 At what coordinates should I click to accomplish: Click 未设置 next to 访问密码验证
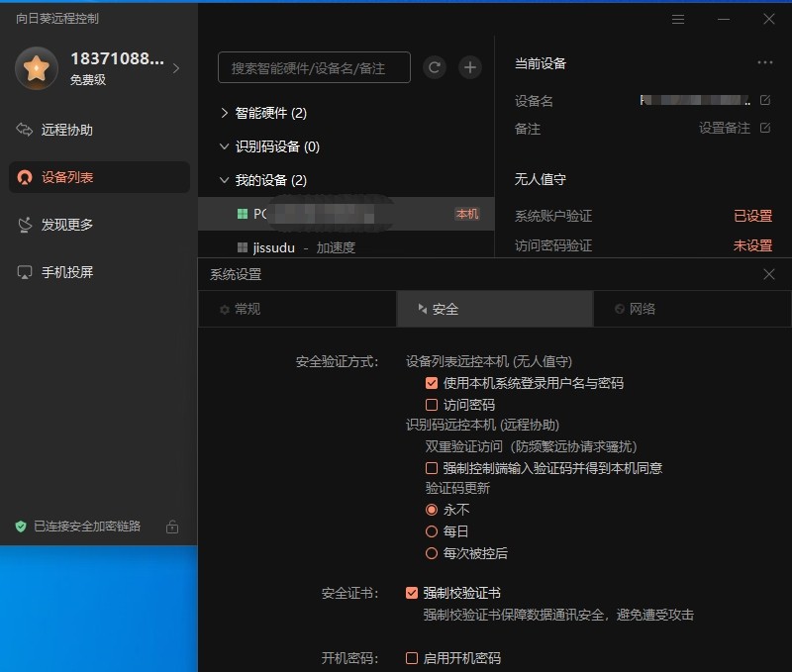pyautogui.click(x=752, y=245)
